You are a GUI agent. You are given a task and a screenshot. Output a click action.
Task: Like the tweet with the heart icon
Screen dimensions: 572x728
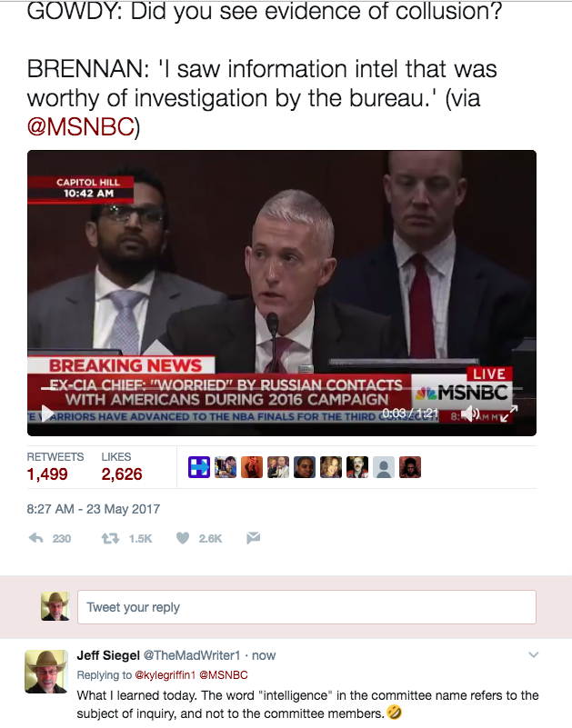(x=199, y=538)
